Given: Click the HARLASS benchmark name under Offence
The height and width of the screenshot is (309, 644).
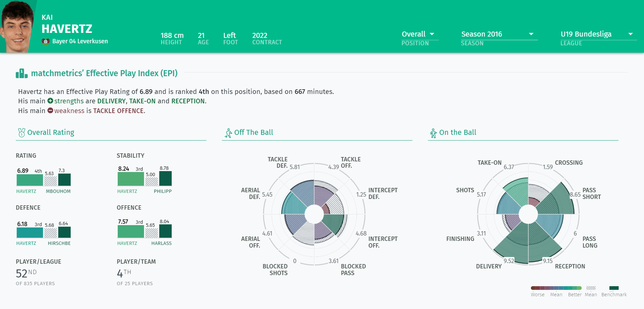Looking at the screenshot, I should pos(161,243).
